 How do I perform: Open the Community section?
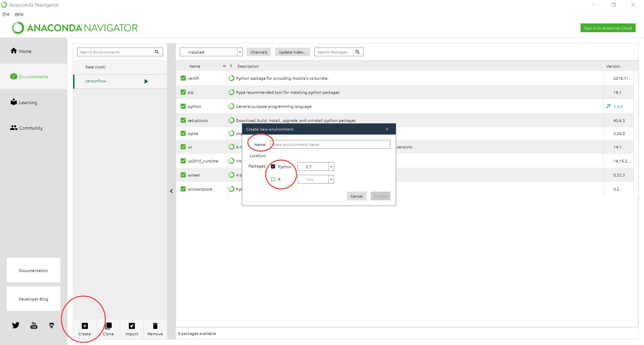26,128
